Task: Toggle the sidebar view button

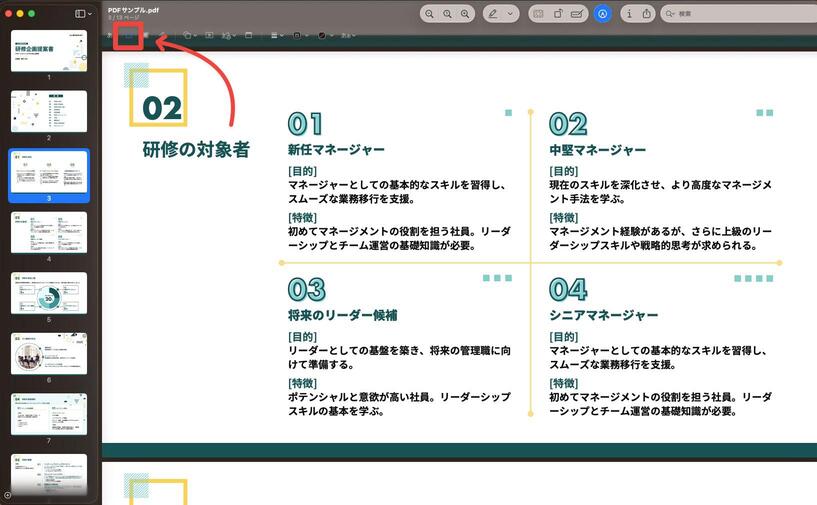Action: click(80, 14)
